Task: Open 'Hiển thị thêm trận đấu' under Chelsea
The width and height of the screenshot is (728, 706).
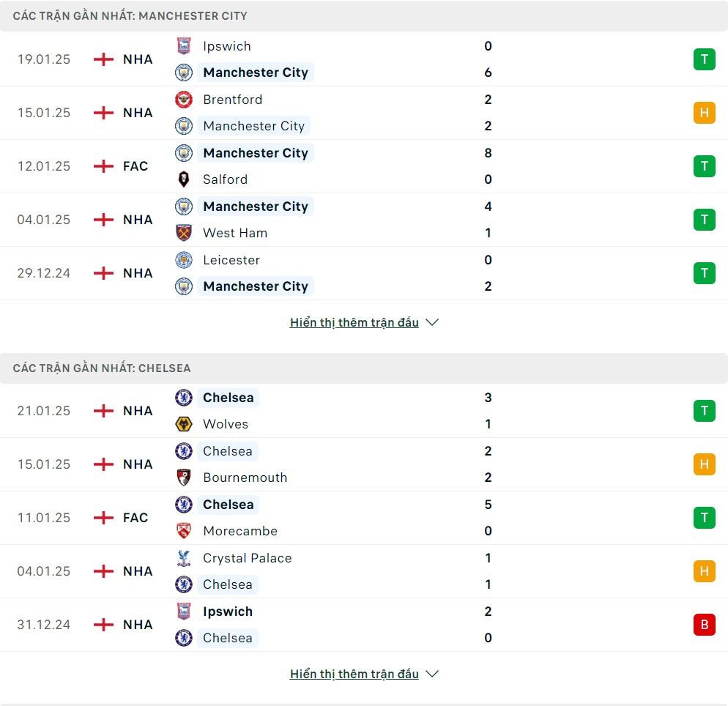Action: (354, 674)
